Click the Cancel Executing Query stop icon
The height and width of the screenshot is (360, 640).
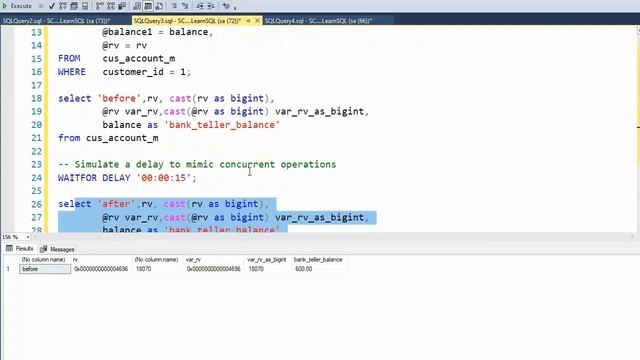41,6
